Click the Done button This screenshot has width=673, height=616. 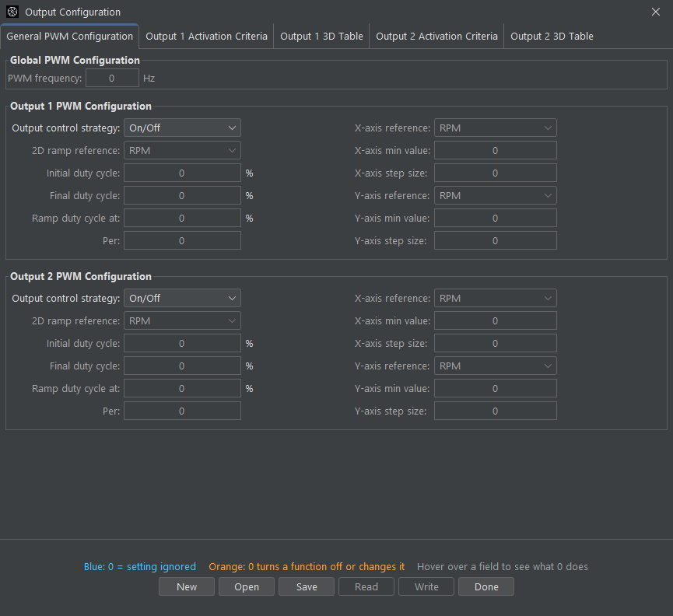pos(486,586)
